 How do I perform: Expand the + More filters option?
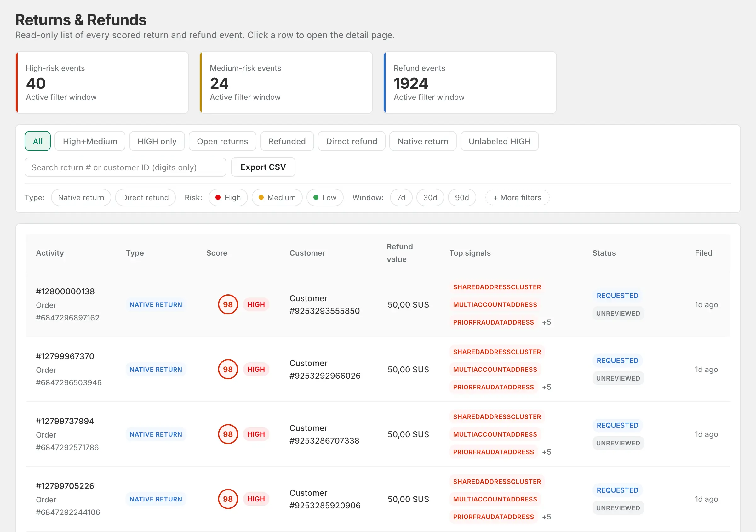[x=517, y=197]
